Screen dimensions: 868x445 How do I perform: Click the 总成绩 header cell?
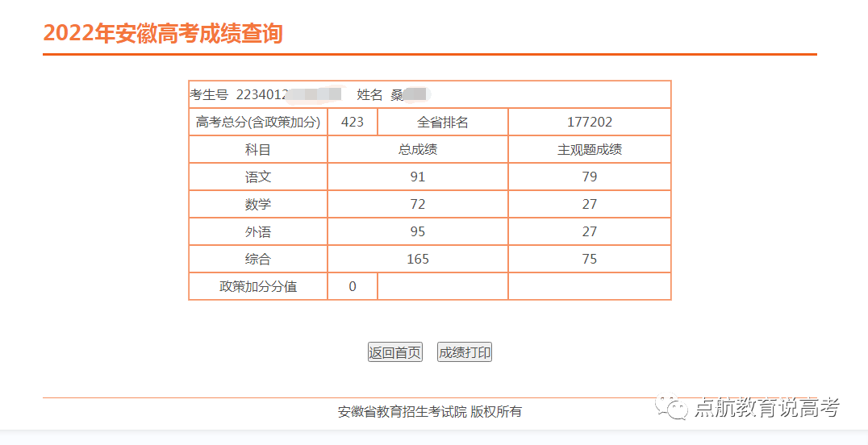click(418, 149)
